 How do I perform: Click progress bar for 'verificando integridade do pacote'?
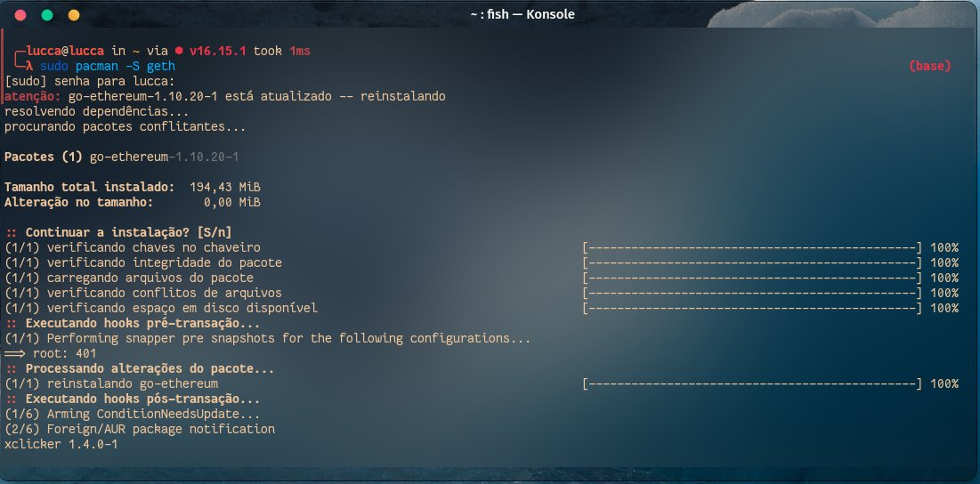(x=752, y=262)
